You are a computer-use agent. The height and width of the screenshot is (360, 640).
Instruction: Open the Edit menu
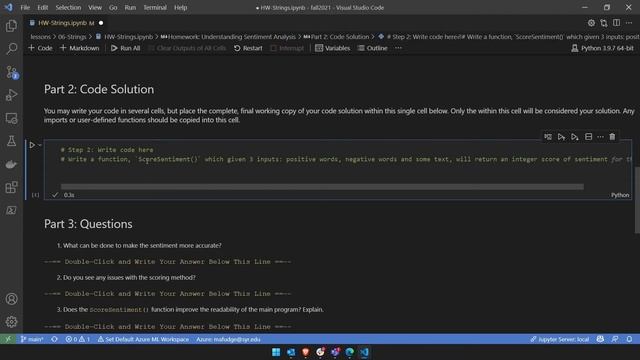[x=42, y=7]
